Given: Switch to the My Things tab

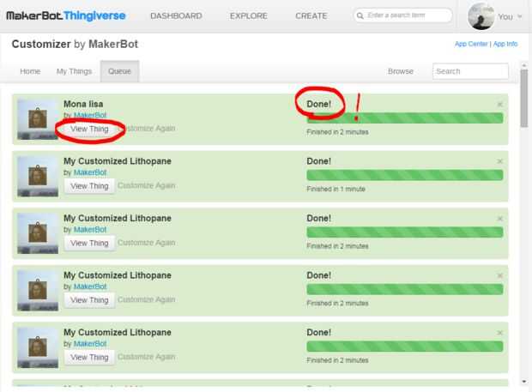Looking at the screenshot, I should (x=74, y=71).
